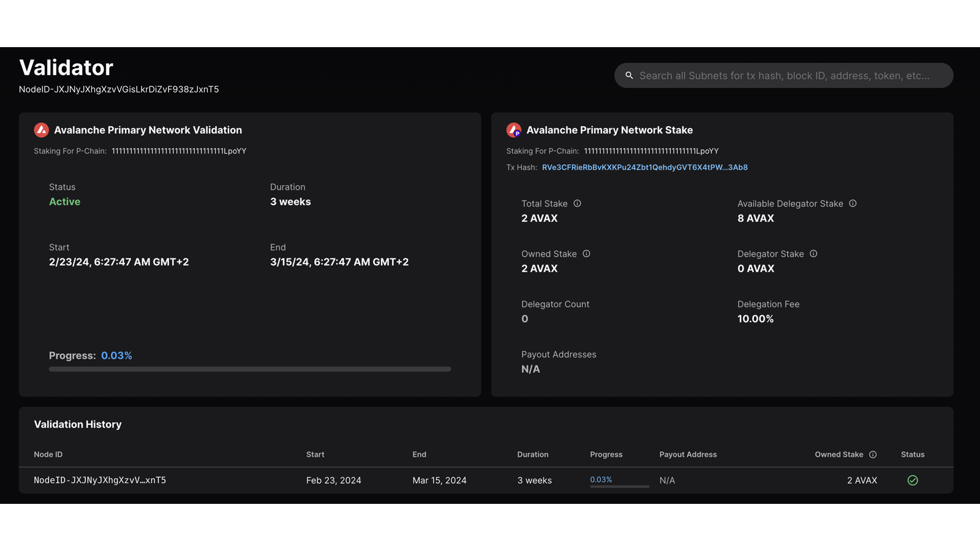Select the 0.03% value in history table
Viewport: 980px width, 551px height.
point(601,479)
